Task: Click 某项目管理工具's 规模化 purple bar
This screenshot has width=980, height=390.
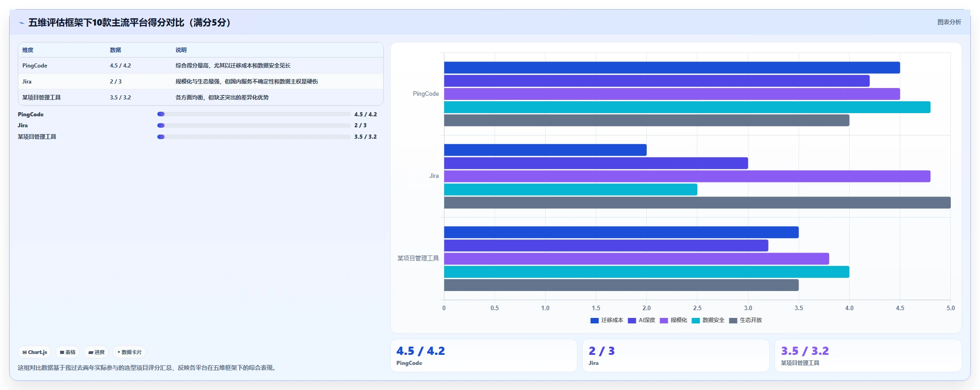Action: click(636, 259)
